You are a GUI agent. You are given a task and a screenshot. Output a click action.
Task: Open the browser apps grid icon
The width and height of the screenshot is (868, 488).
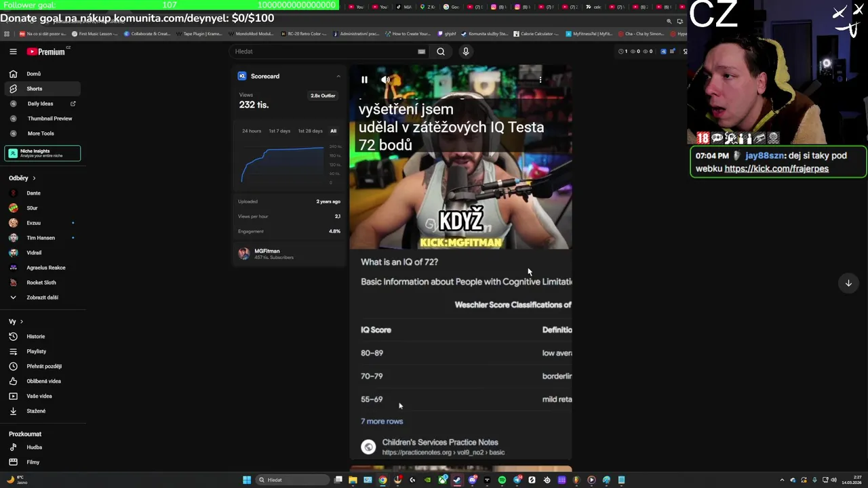click(7, 33)
